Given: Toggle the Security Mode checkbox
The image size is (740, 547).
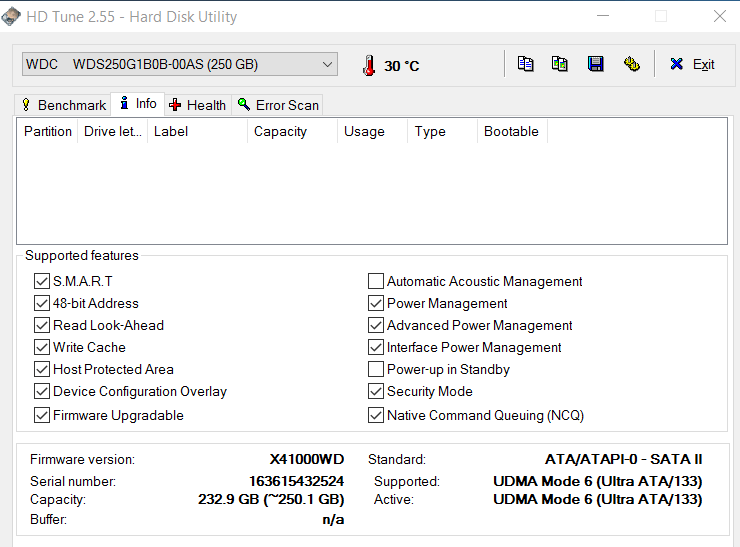Looking at the screenshot, I should click(x=376, y=391).
